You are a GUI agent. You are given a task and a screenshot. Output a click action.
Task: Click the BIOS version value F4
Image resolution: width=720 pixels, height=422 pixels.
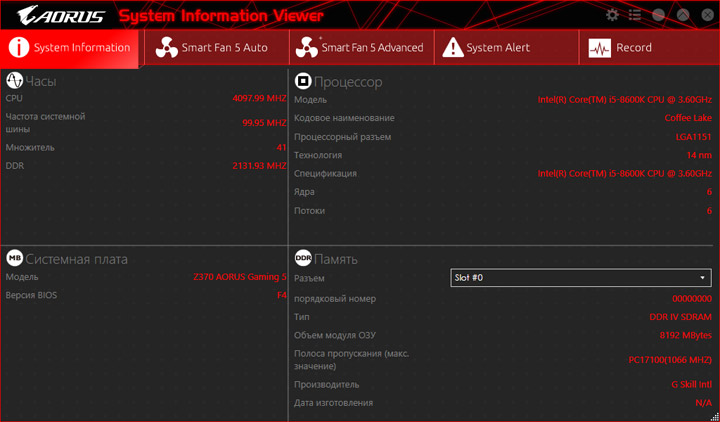[282, 295]
